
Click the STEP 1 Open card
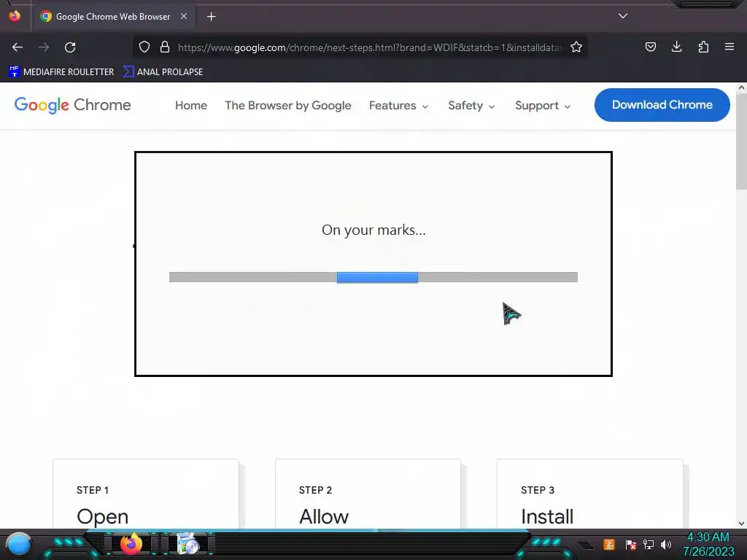coord(146,494)
